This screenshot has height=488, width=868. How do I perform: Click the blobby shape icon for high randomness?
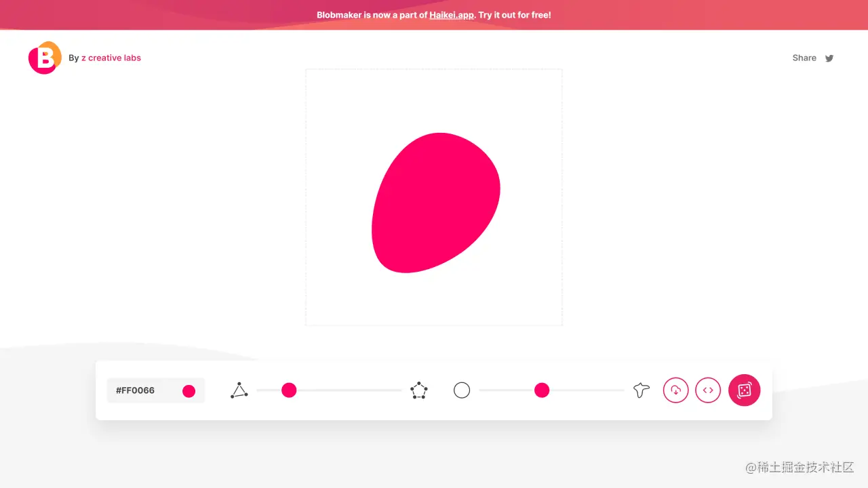(x=641, y=390)
